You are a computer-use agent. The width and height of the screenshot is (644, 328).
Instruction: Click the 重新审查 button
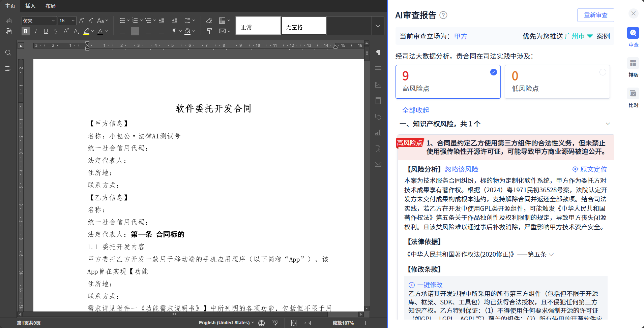pyautogui.click(x=595, y=15)
